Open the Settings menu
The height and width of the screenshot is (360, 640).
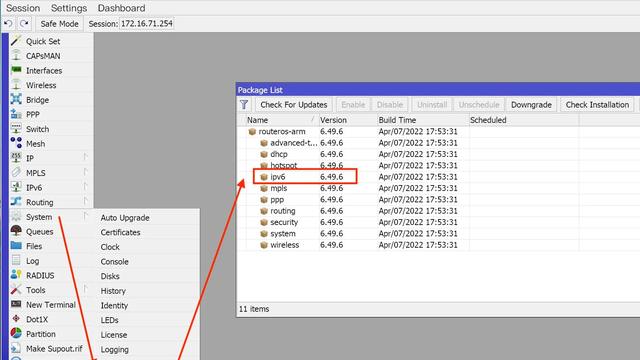click(69, 8)
